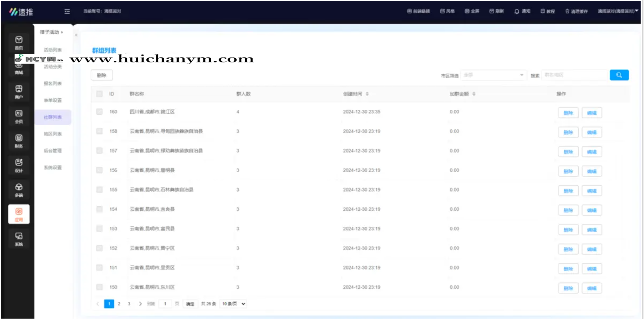The width and height of the screenshot is (644, 319).
Task: Open 地区列表 in the submenu
Action: pos(53,134)
